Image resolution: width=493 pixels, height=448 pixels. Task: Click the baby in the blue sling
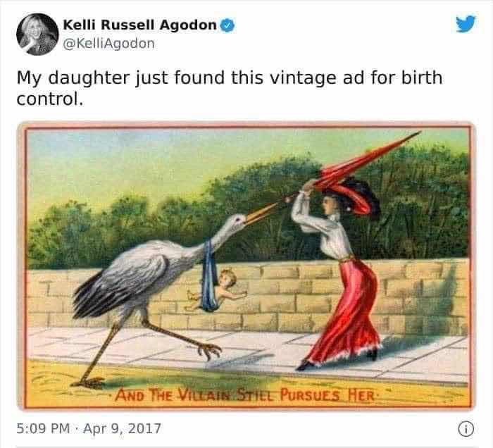[217, 290]
